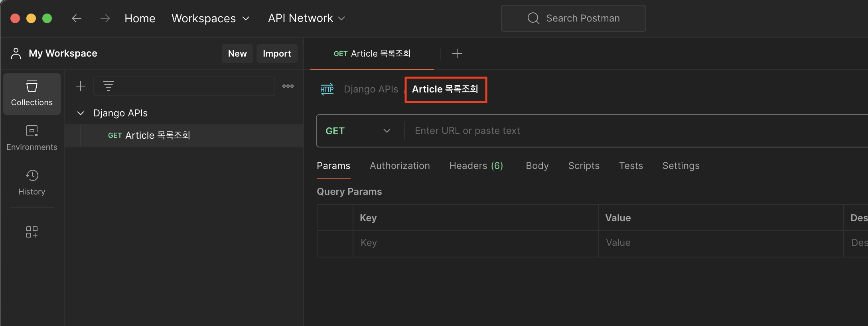Click the green fullscreen window button

pyautogui.click(x=47, y=18)
